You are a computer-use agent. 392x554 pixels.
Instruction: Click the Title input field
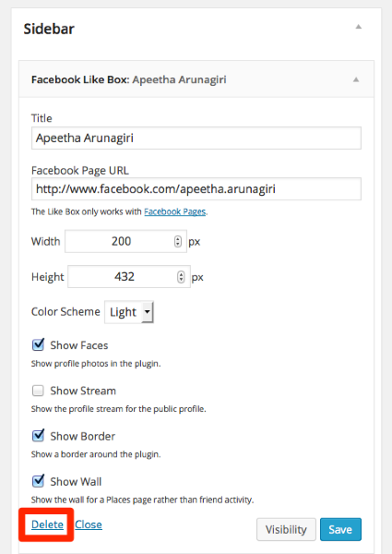coord(196,138)
